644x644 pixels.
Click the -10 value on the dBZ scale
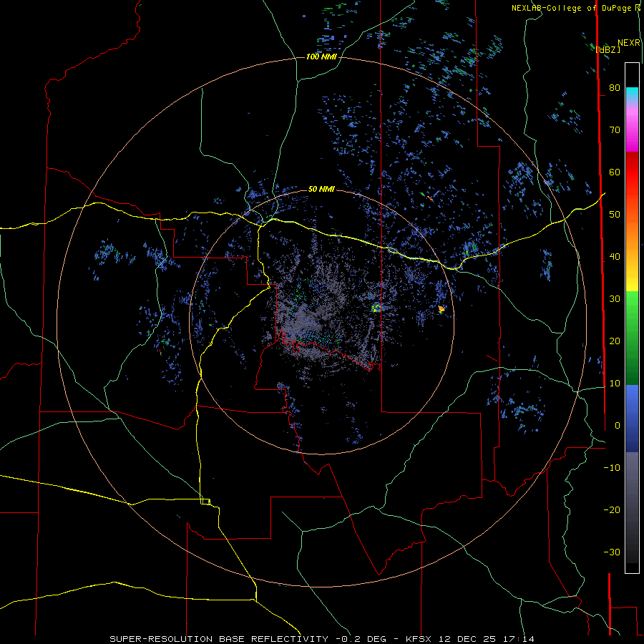coord(612,467)
